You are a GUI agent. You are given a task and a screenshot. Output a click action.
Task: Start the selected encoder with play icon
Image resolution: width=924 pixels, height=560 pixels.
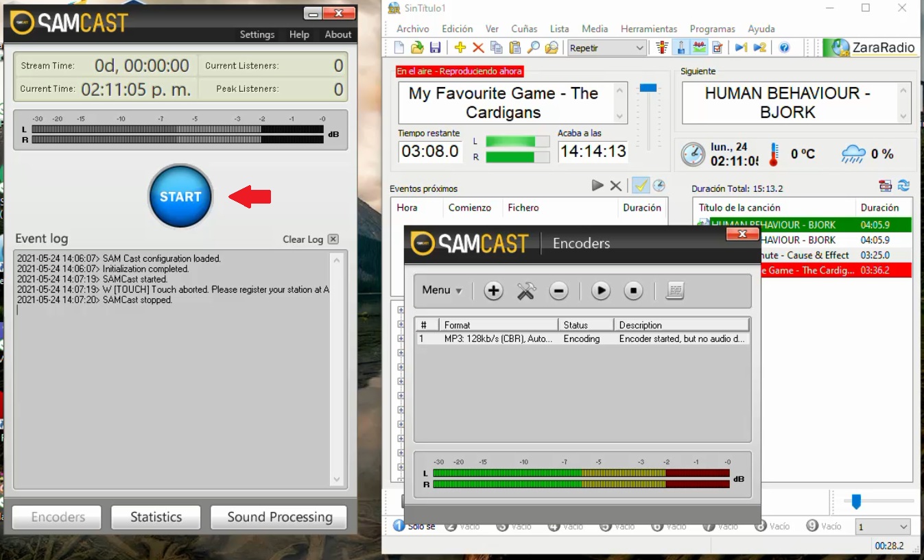pos(601,291)
